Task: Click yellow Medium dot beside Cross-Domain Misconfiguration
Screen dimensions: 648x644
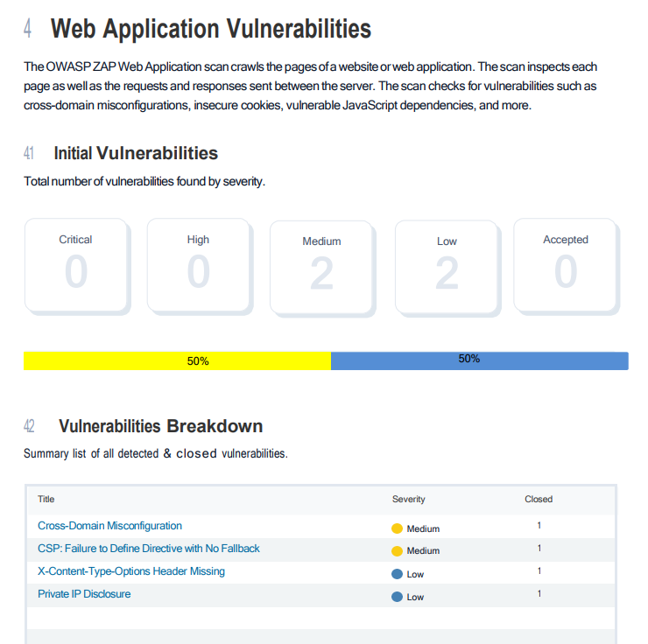Action: pos(397,528)
